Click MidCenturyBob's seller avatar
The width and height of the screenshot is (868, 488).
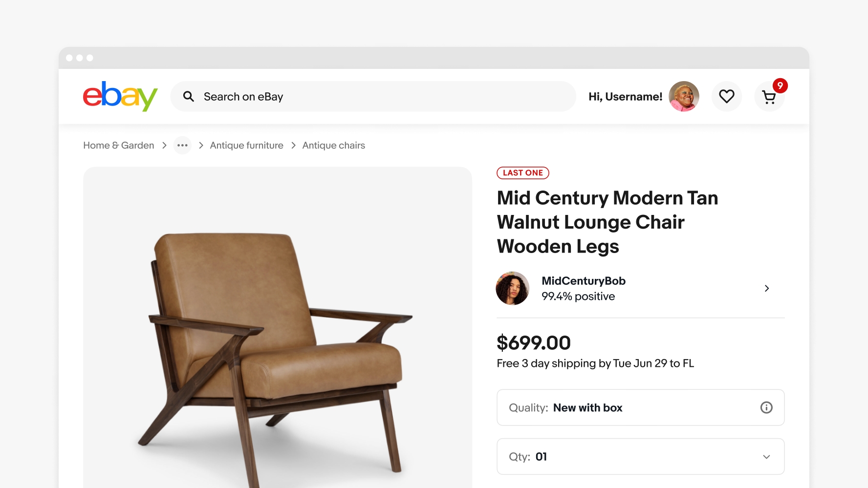tap(512, 288)
